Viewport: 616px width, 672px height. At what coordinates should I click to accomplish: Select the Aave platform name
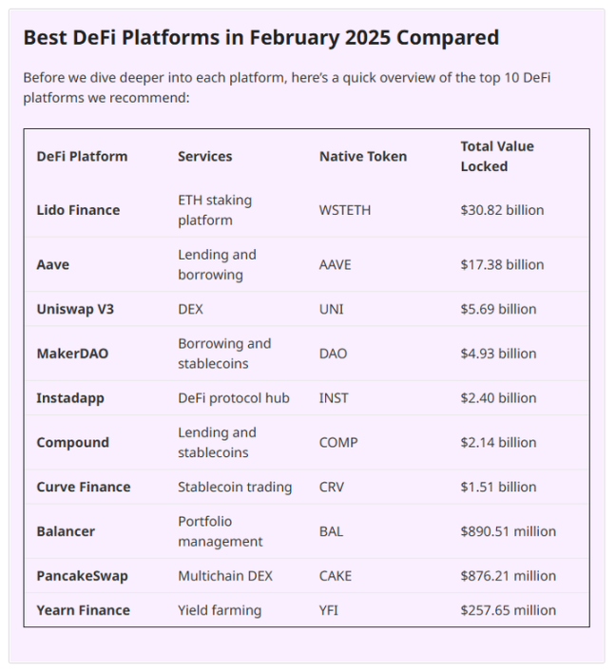click(52, 264)
